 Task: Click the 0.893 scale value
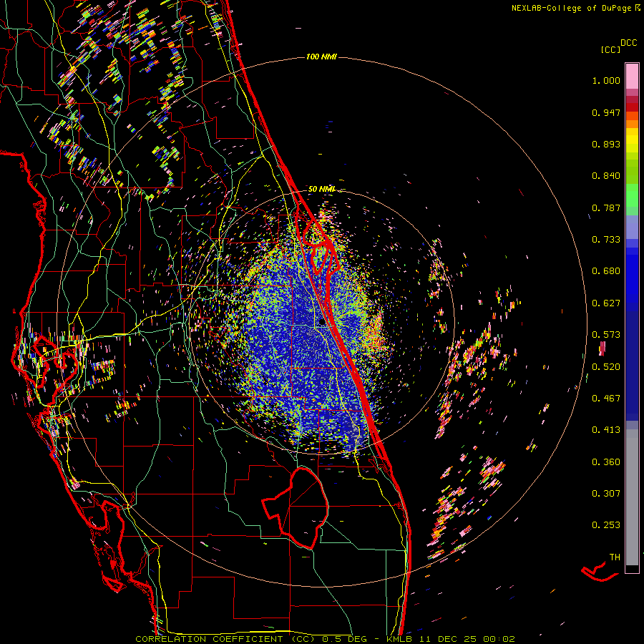point(606,144)
